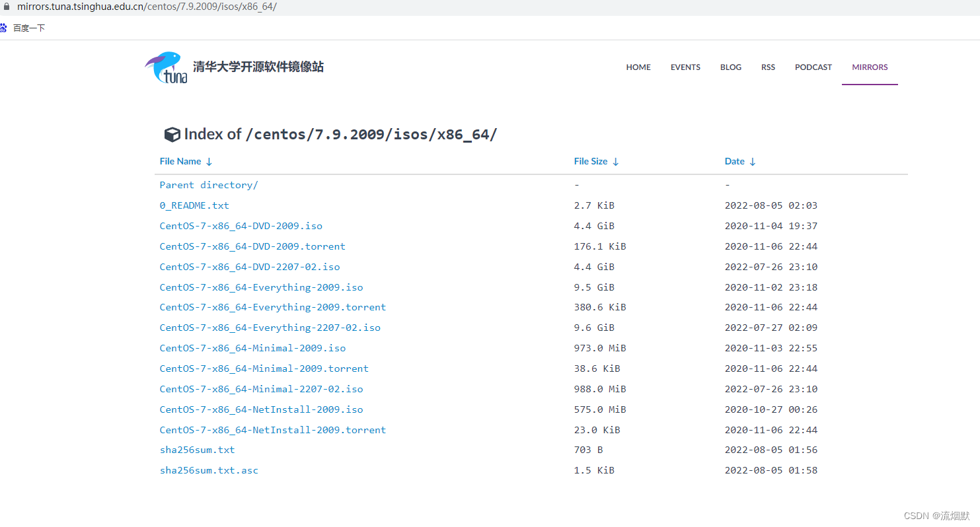
Task: Open the PODCAST nav item
Action: pyautogui.click(x=813, y=67)
